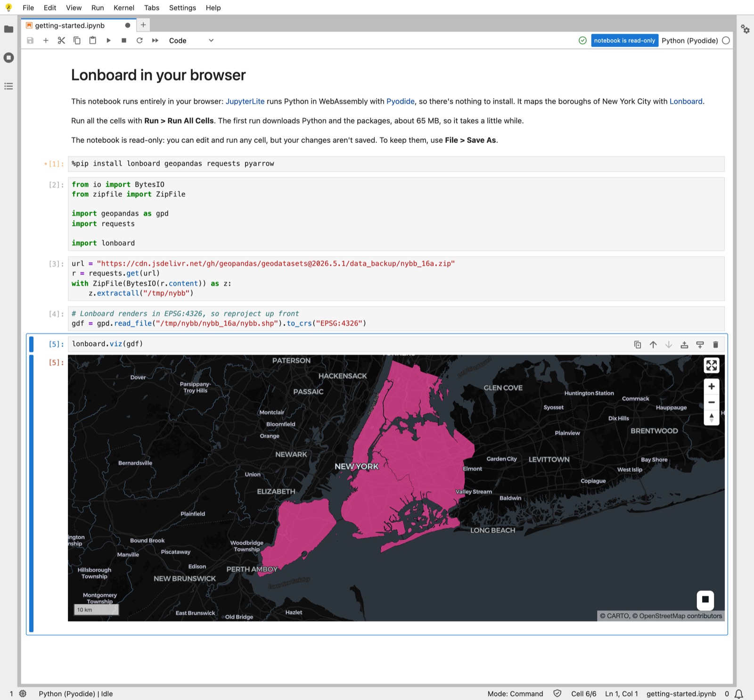
Task: Restart kernel and run all cells
Action: [x=155, y=41]
